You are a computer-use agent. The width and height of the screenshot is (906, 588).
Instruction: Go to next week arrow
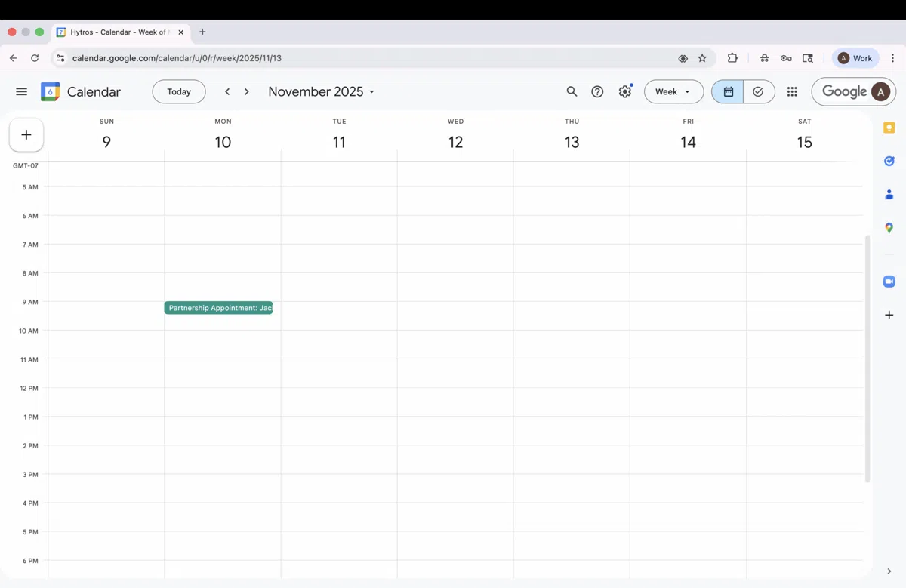[246, 91]
